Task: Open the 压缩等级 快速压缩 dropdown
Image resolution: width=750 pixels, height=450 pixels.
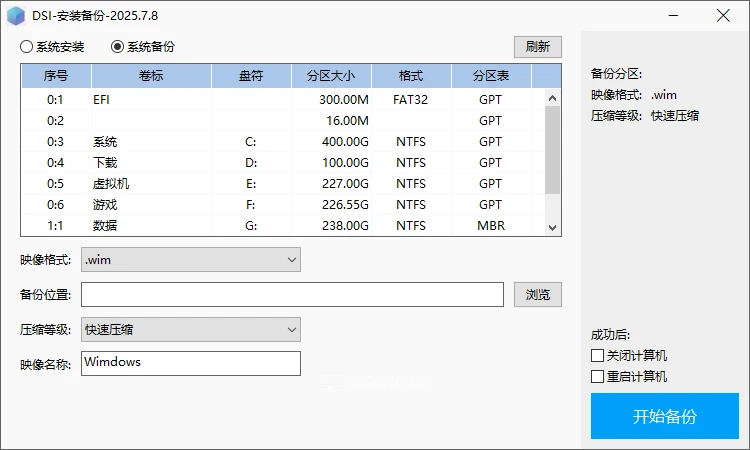Action: point(191,329)
